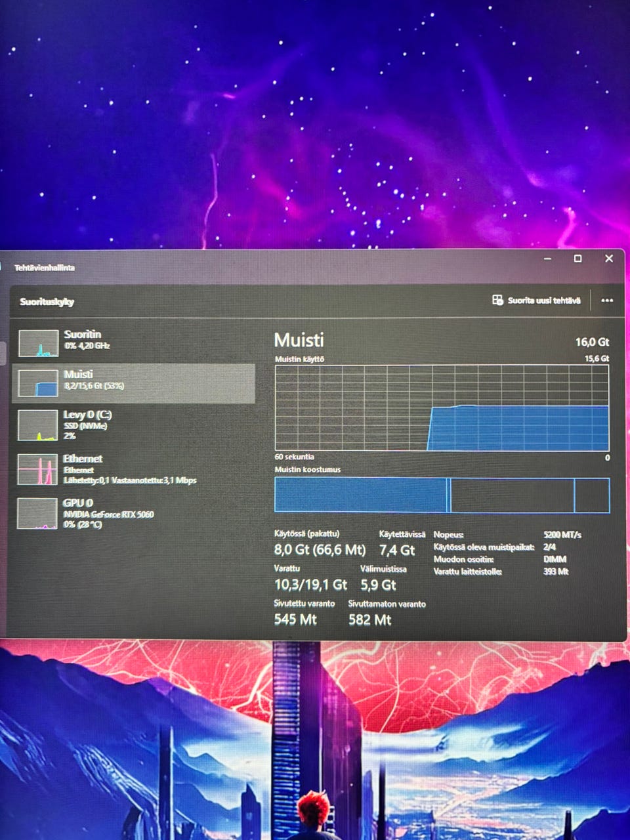The image size is (630, 840).
Task: Click Suorita uusi tehtävä button
Action: pyautogui.click(x=536, y=301)
